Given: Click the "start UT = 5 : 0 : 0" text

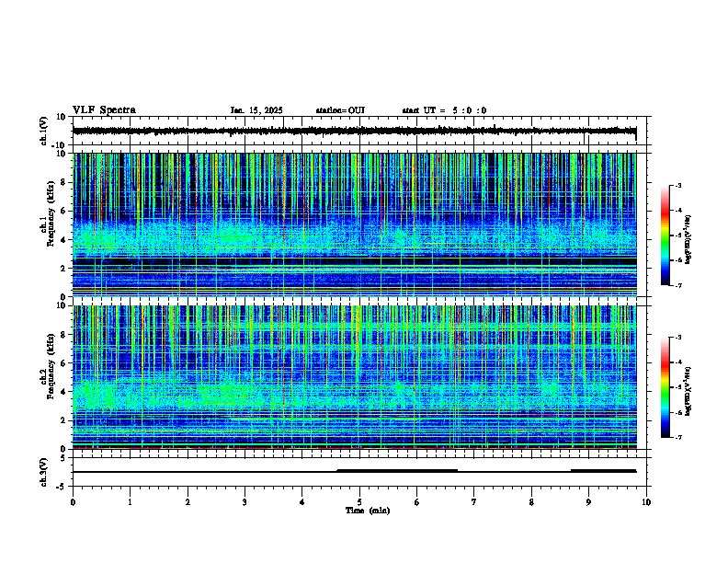Looking at the screenshot, I should (x=444, y=110).
